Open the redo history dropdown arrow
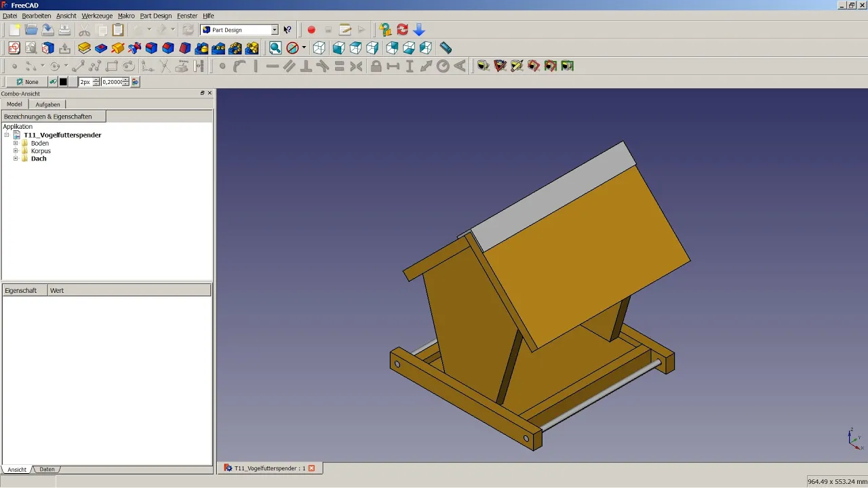Screen dimensions: 868x488 pos(173,30)
